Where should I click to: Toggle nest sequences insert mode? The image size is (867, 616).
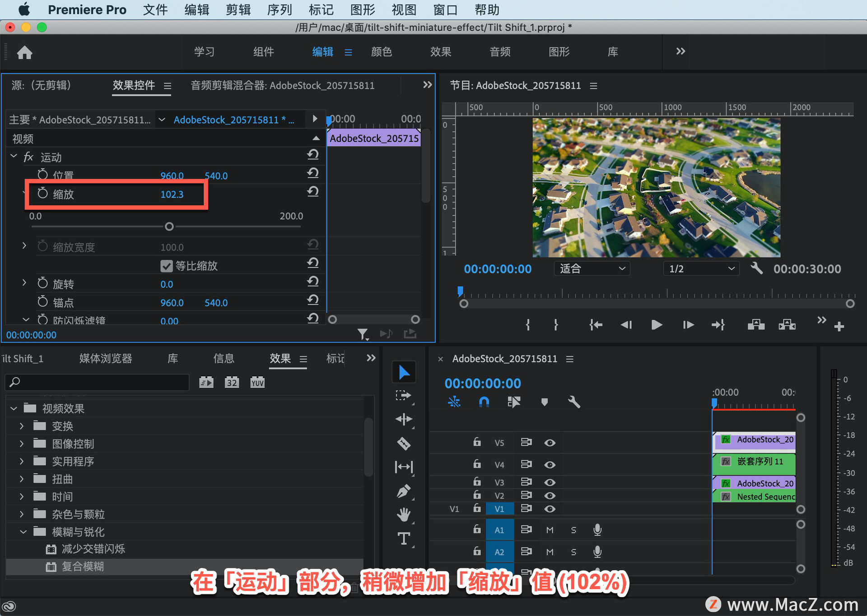click(x=454, y=402)
